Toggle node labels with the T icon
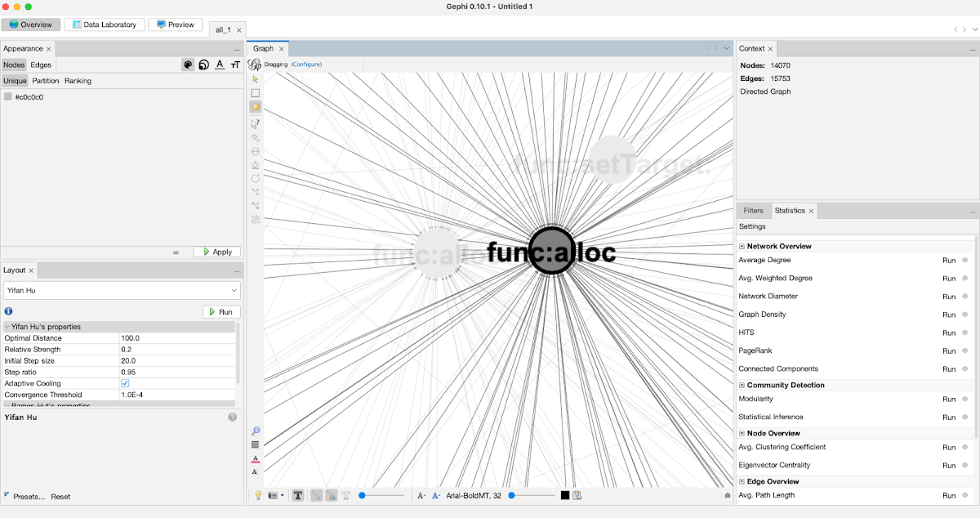This screenshot has height=518, width=980. click(298, 494)
